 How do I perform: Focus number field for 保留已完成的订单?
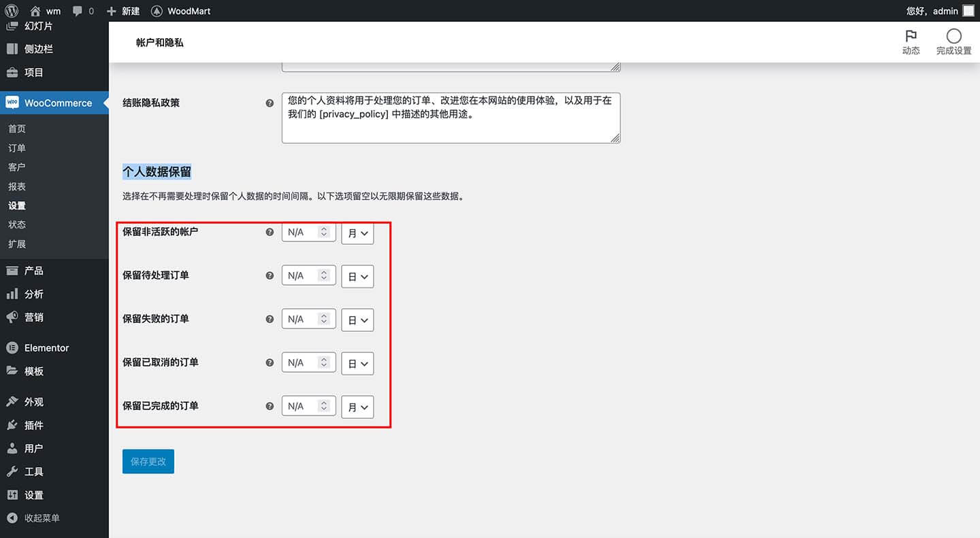309,406
